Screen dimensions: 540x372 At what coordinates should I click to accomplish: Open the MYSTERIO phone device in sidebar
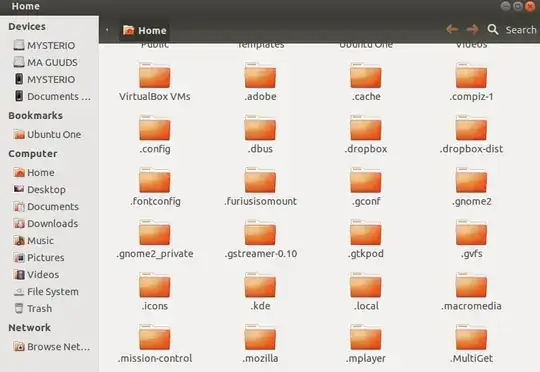pos(44,79)
